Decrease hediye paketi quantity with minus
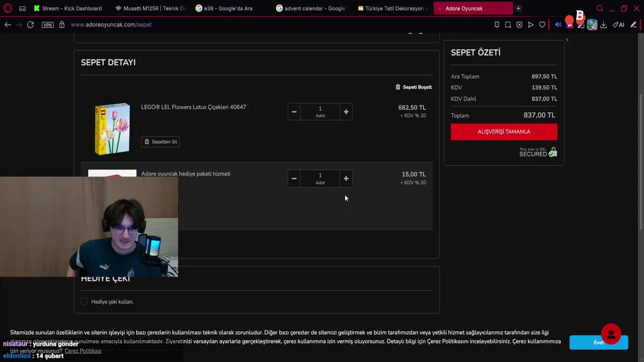 (294, 178)
